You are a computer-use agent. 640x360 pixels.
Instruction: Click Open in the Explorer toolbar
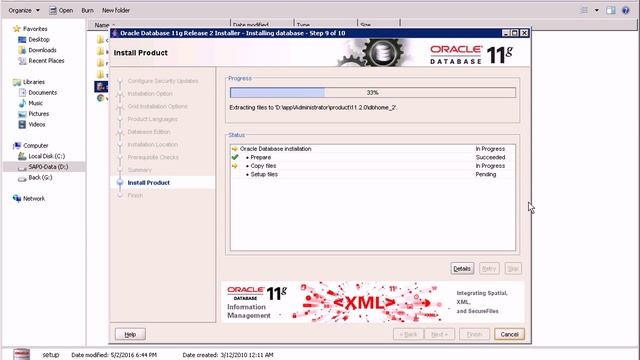[61, 10]
